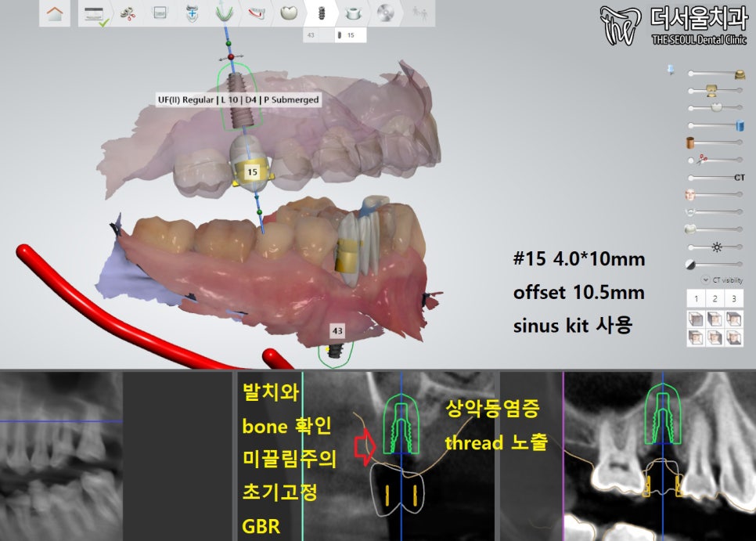Click the blue pin icon in visibility panel
Image resolution: width=756 pixels, height=541 pixels.
pos(670,71)
